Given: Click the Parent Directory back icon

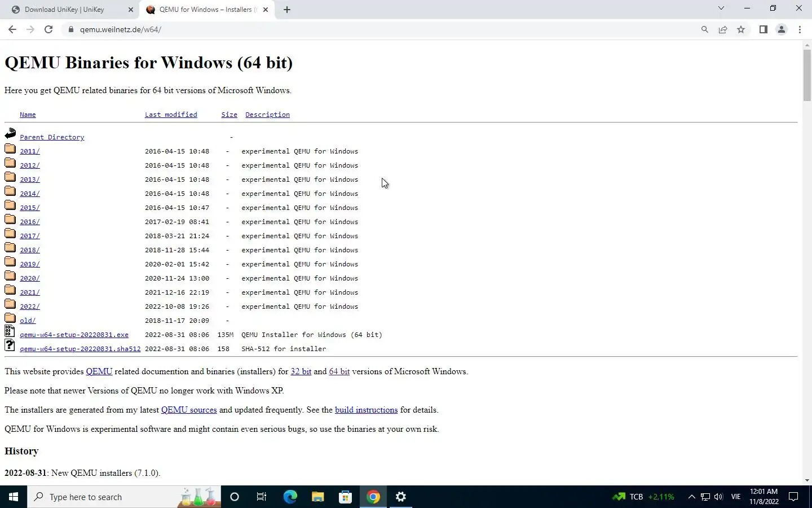Looking at the screenshot, I should click(x=10, y=134).
